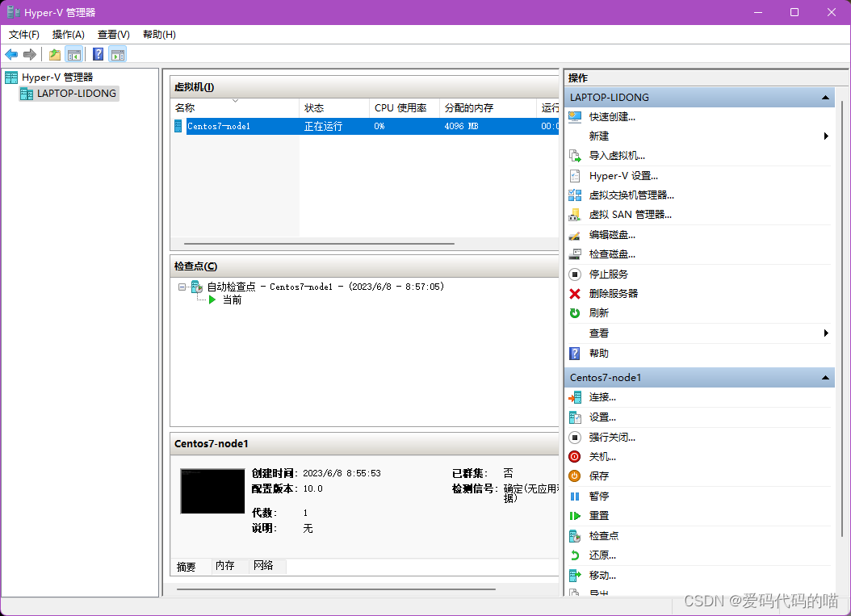
Task: Click the center pane bottom horizontal scrollbar
Action: pyautogui.click(x=336, y=589)
